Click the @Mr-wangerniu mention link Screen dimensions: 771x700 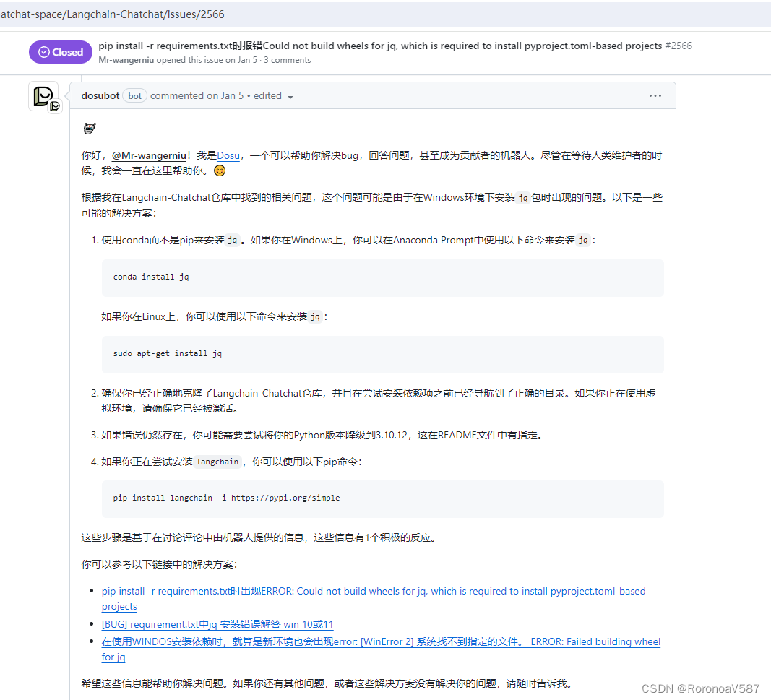[x=149, y=156]
